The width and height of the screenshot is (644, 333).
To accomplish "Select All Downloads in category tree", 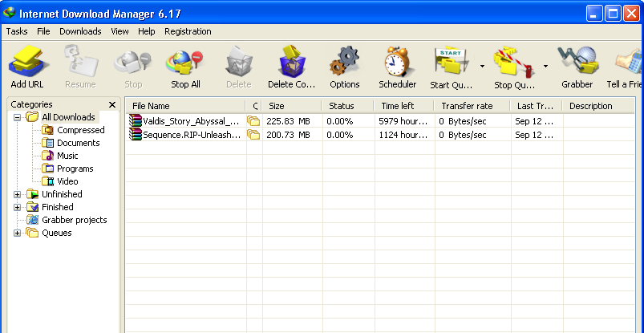I will tap(68, 117).
